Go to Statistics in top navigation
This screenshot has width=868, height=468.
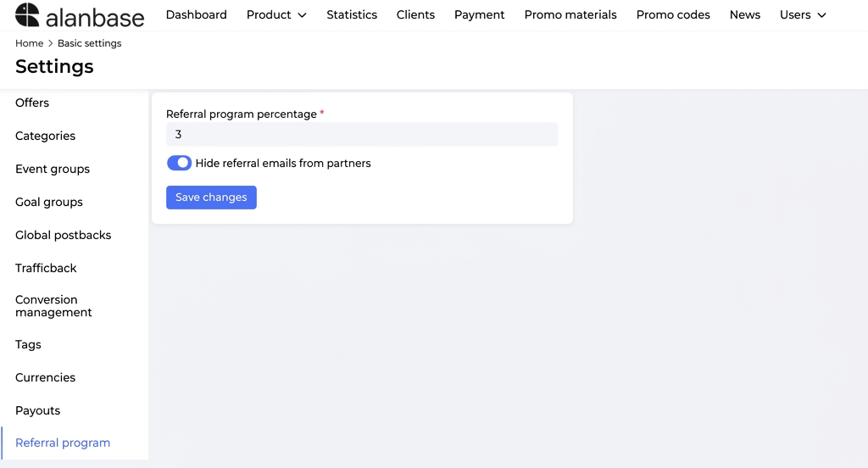[352, 15]
